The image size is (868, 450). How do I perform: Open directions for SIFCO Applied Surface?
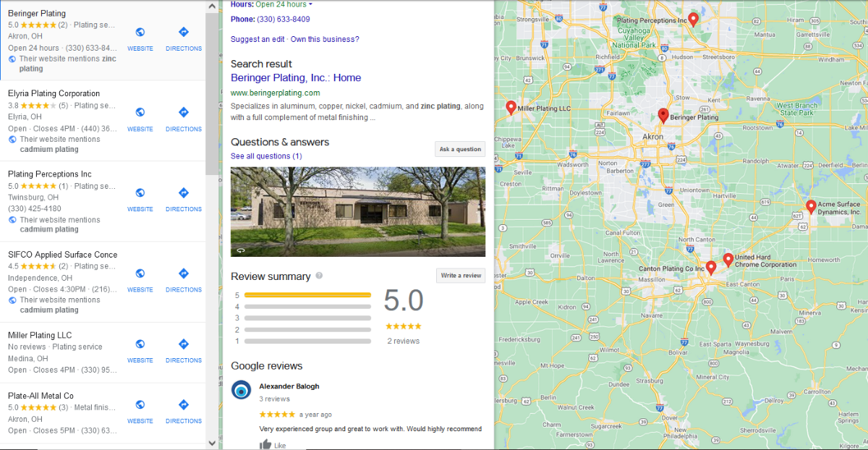(184, 273)
